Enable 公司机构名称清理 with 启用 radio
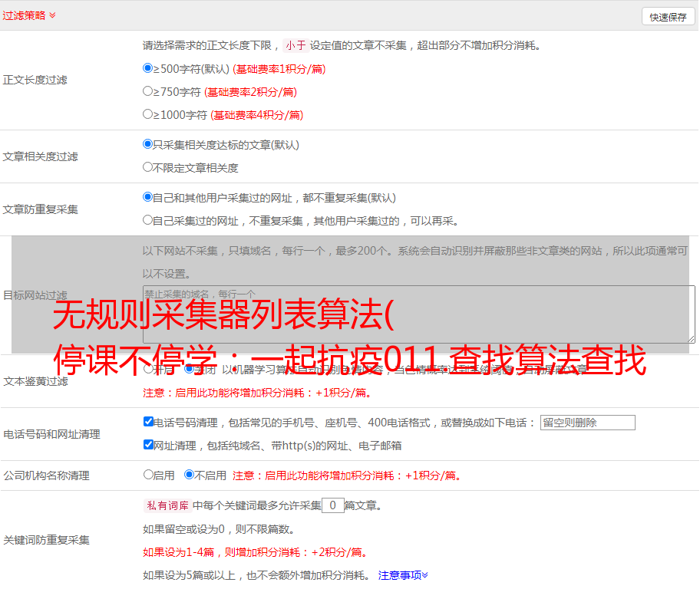700x589 pixels. coord(148,475)
